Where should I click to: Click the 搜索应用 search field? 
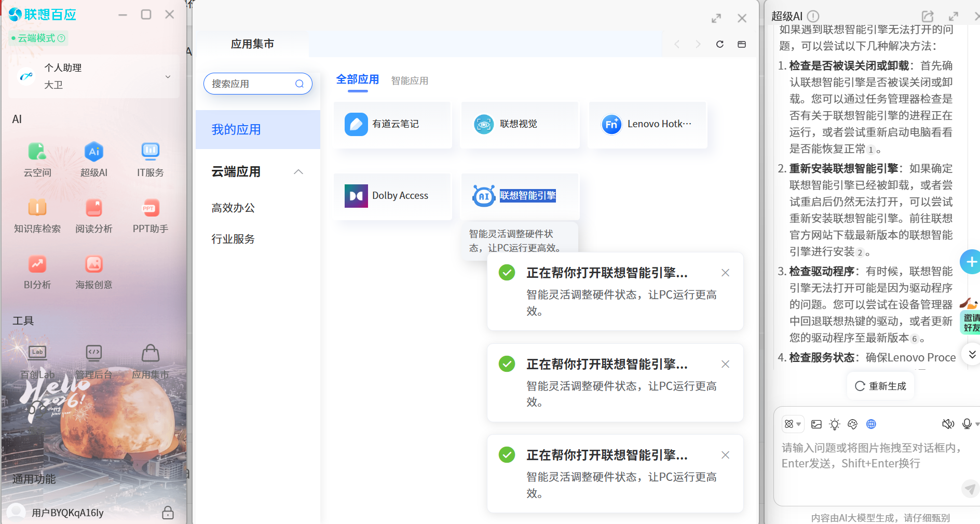coord(252,84)
